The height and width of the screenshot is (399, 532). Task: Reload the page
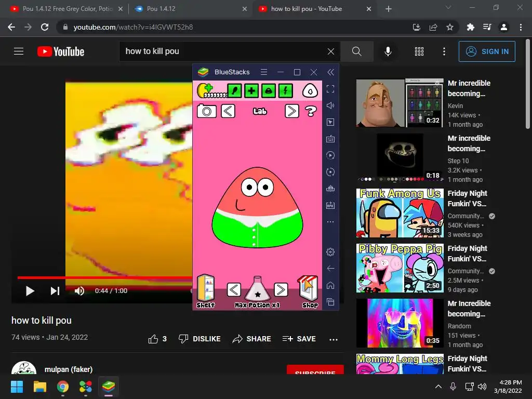coord(45,27)
